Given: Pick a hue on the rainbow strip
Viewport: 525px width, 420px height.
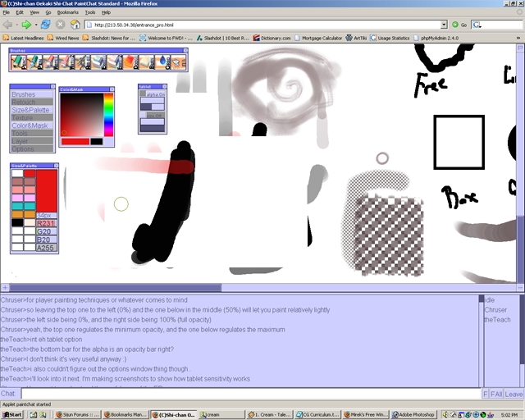Looking at the screenshot, I should (x=108, y=115).
